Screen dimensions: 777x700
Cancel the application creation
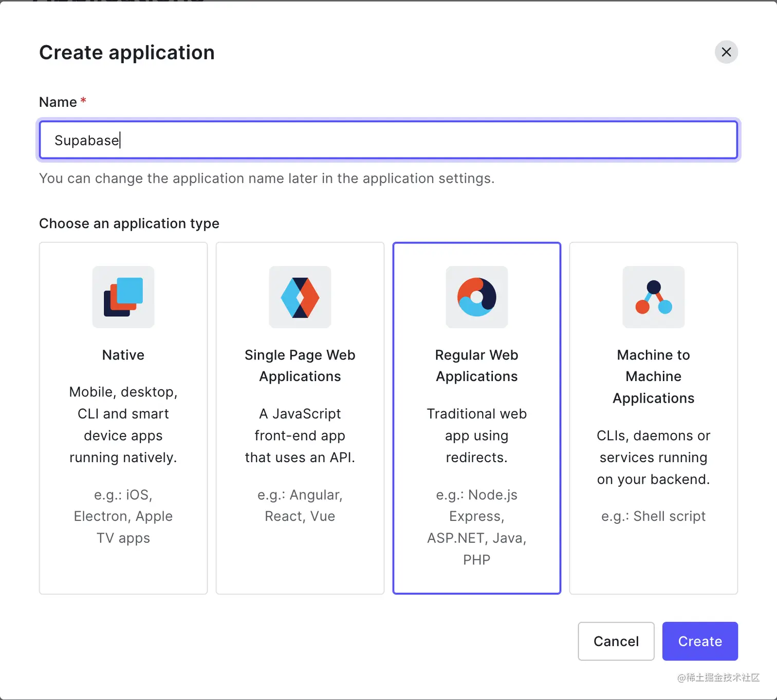click(616, 641)
